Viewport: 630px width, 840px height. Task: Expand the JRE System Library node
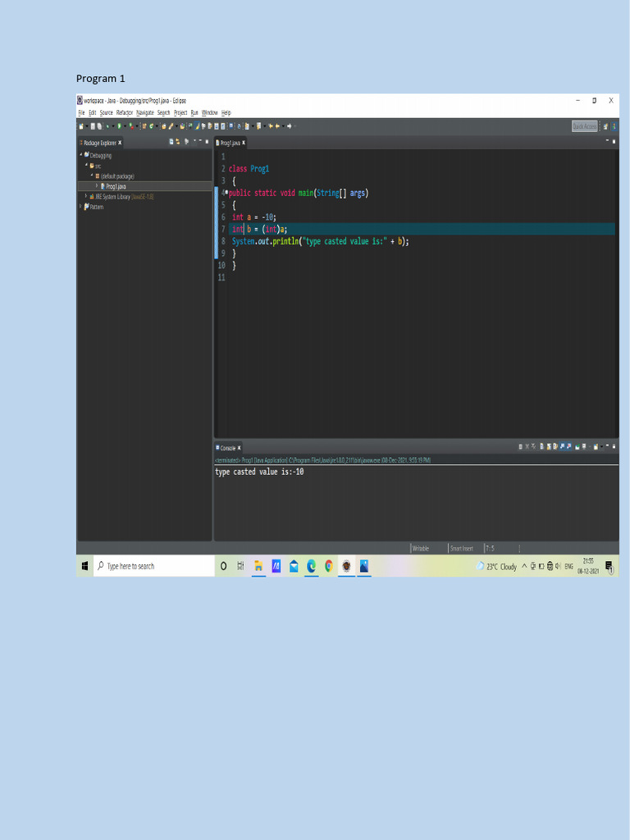86,197
